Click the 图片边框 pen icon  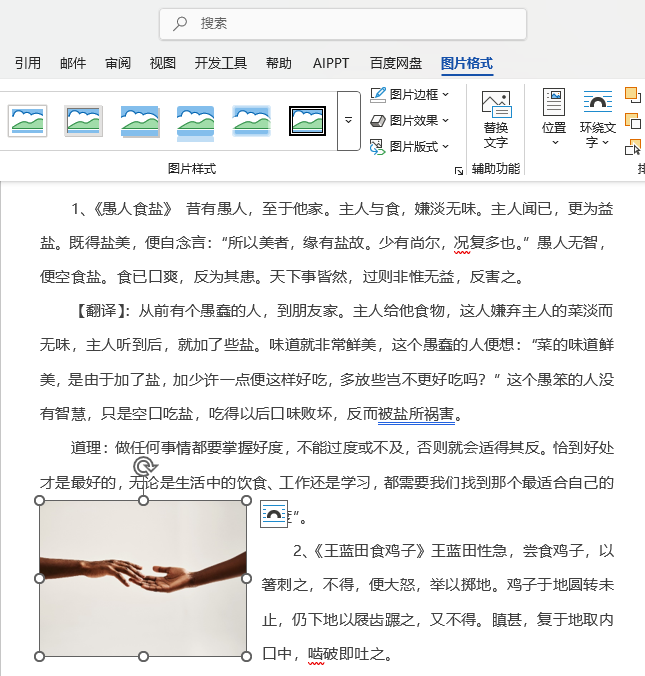pyautogui.click(x=378, y=94)
